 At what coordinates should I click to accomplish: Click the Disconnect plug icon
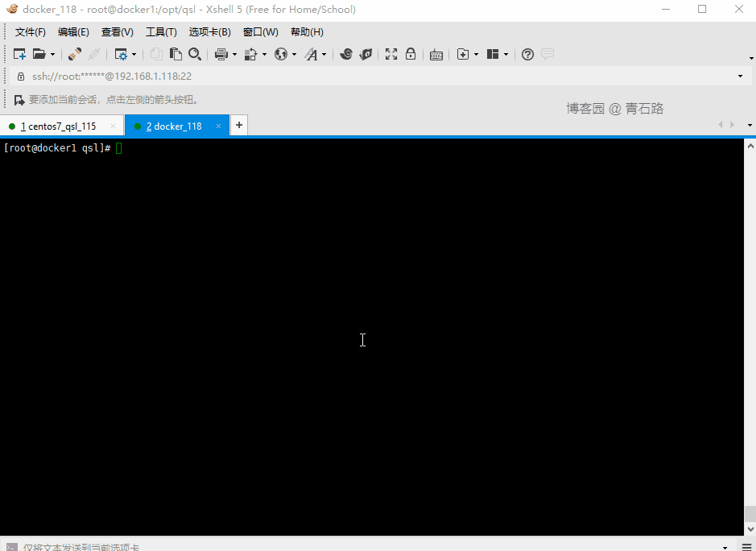[74, 54]
